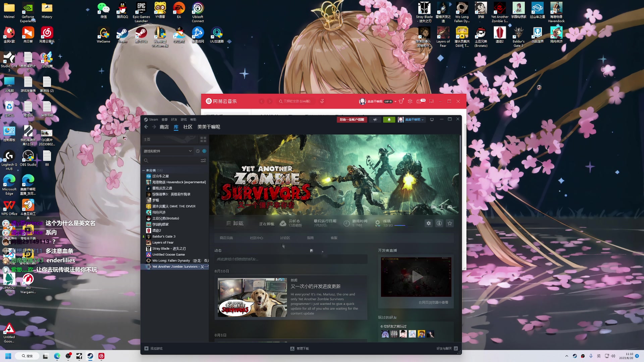Show hidden system tray icons chevron
This screenshot has width=644, height=362.
567,356
